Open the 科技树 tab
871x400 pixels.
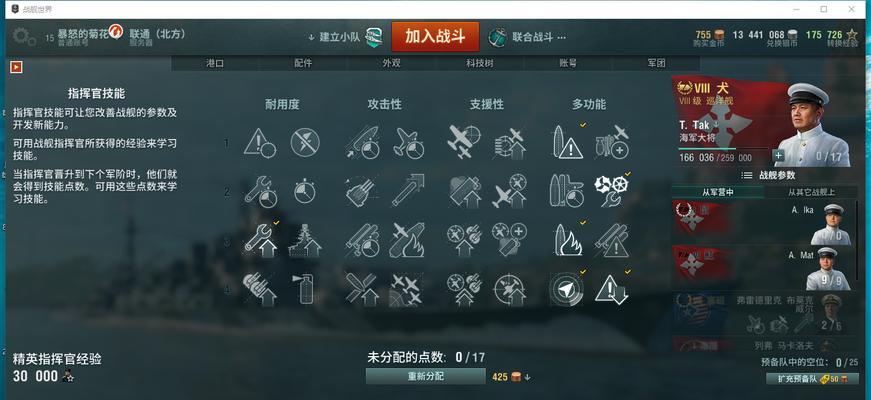[479, 63]
